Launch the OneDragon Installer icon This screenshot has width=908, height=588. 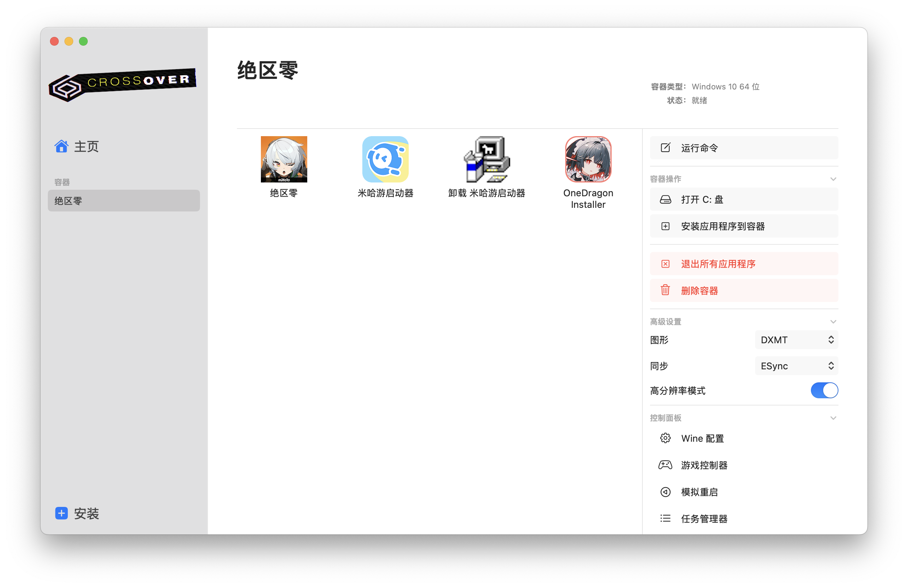588,159
